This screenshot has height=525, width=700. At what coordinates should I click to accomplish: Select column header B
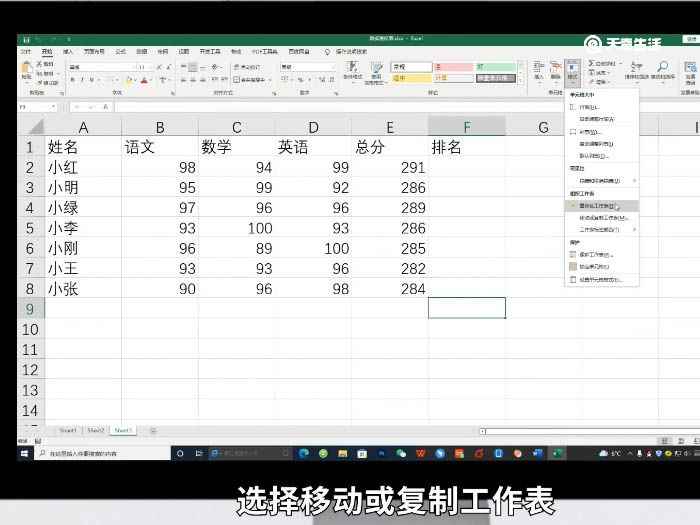(x=160, y=128)
